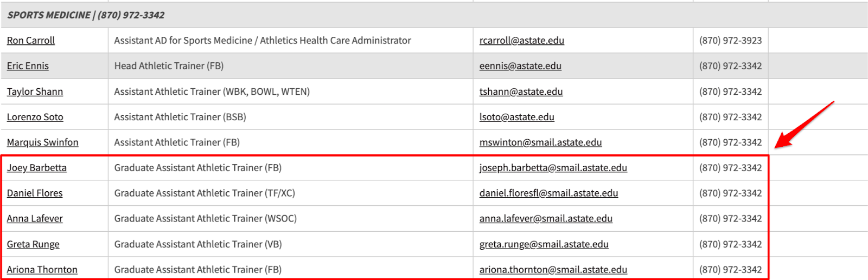This screenshot has width=868, height=280.
Task: Click joseph.barbetta@smail.astate.edu email link
Action: [553, 168]
